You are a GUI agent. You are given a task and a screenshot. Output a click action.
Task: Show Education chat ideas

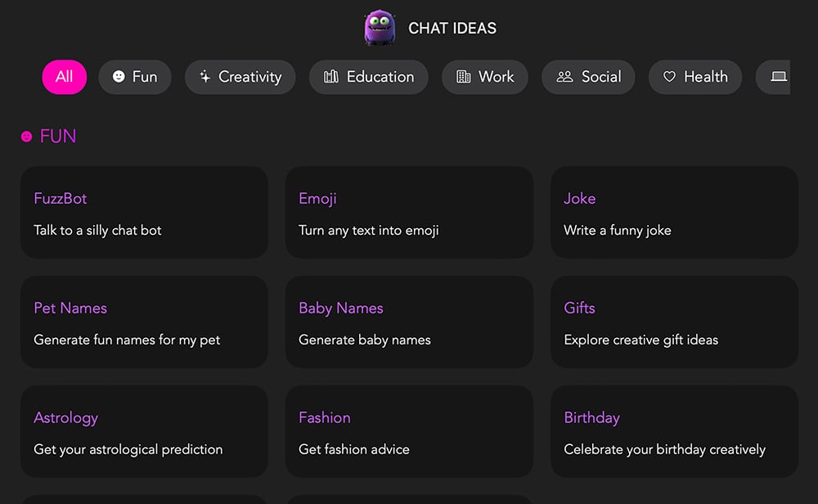coord(368,77)
